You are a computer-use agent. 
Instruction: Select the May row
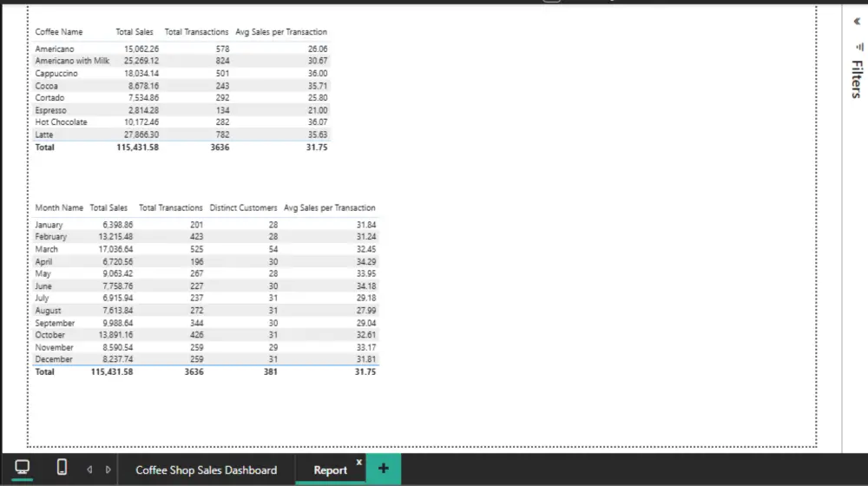pyautogui.click(x=206, y=273)
